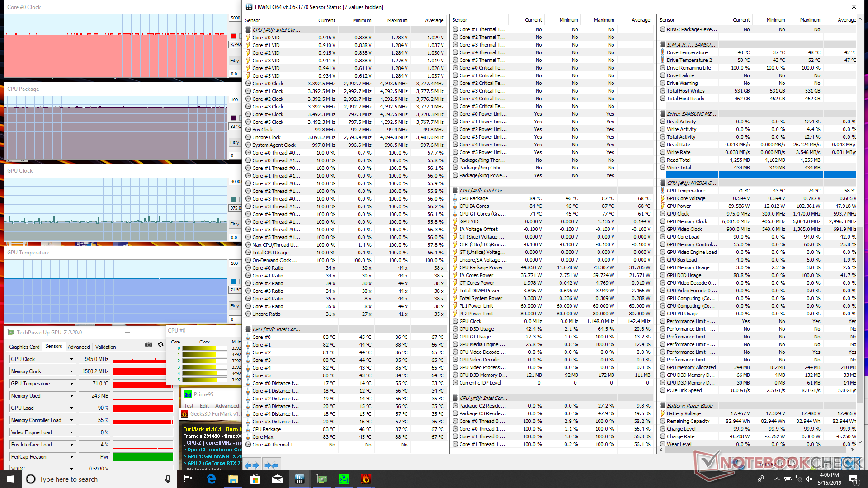Switch to GPU-Z via taskbar icon
Screen dimensions: 868x488
pyautogui.click(x=321, y=479)
